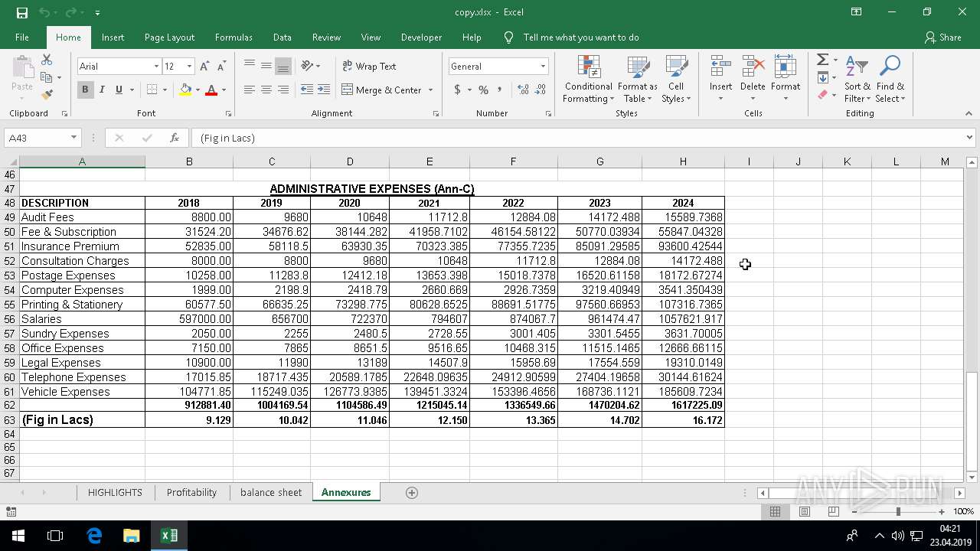980x551 pixels.
Task: Switch to the Data ribbon tab
Action: coord(283,37)
